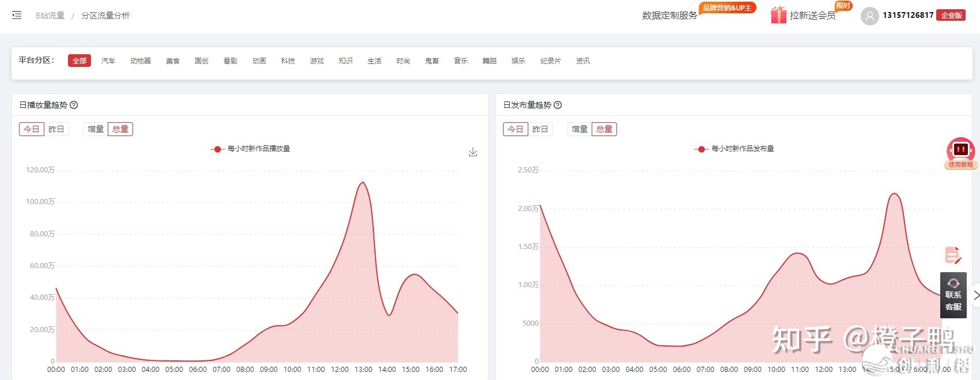Open the 数据定制服务 link
Viewport: 980px width, 380px height.
tap(669, 16)
